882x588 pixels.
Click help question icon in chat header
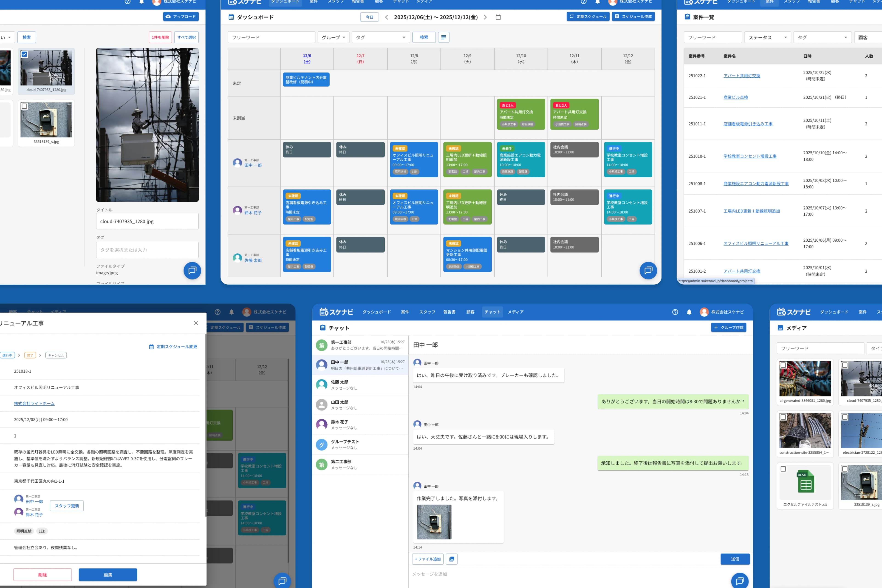tap(675, 312)
